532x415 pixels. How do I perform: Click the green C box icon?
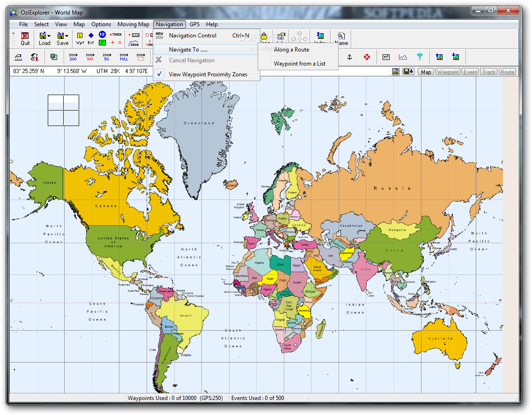(102, 43)
